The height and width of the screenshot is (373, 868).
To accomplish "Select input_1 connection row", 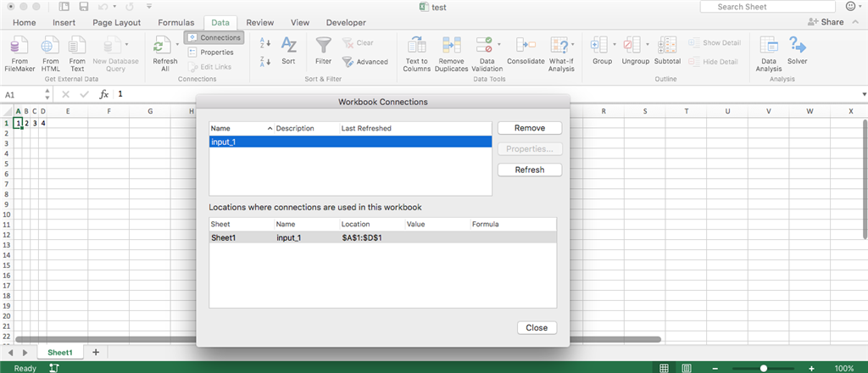I will click(x=350, y=142).
